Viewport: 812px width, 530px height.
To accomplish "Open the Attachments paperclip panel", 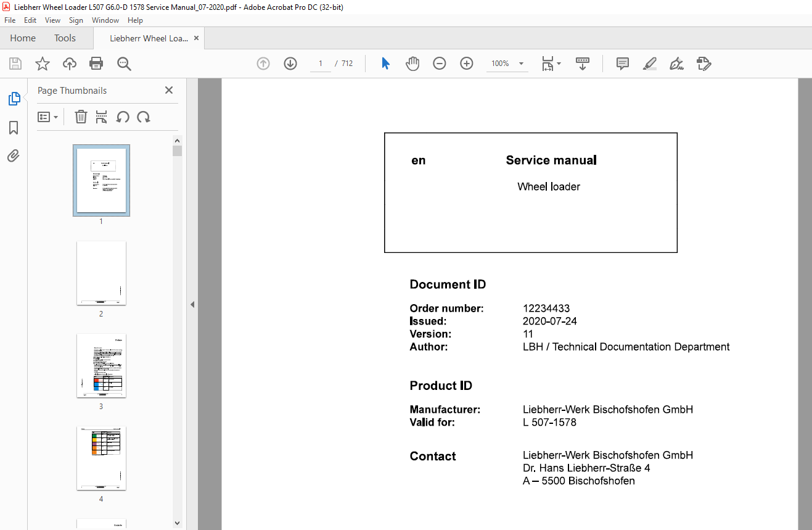I will (x=14, y=155).
